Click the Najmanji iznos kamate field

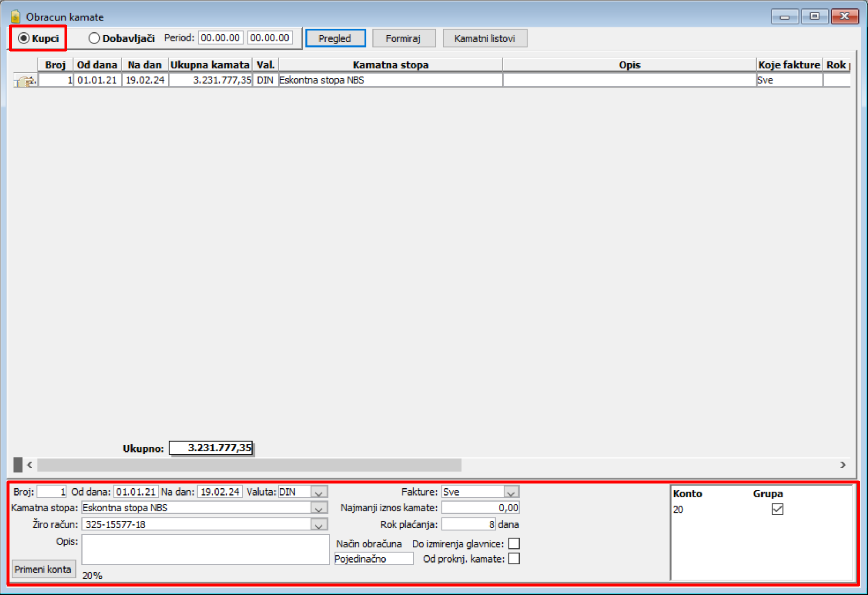pyautogui.click(x=480, y=508)
